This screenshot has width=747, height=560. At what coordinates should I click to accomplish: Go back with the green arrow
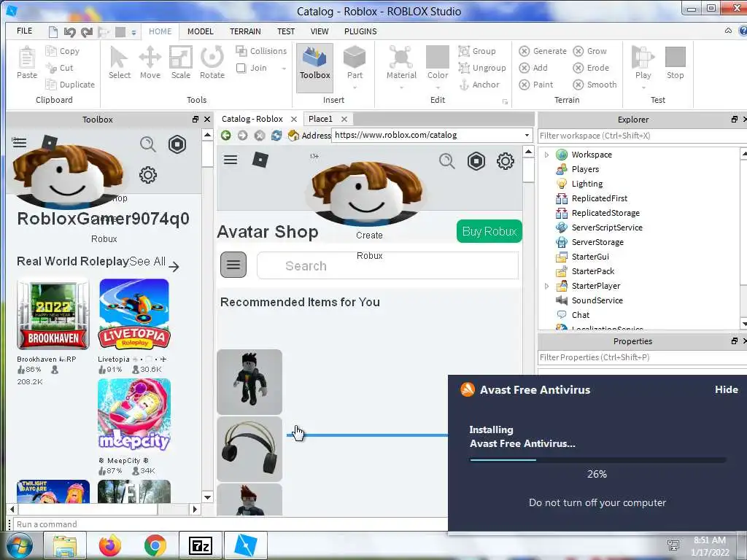[x=226, y=135]
